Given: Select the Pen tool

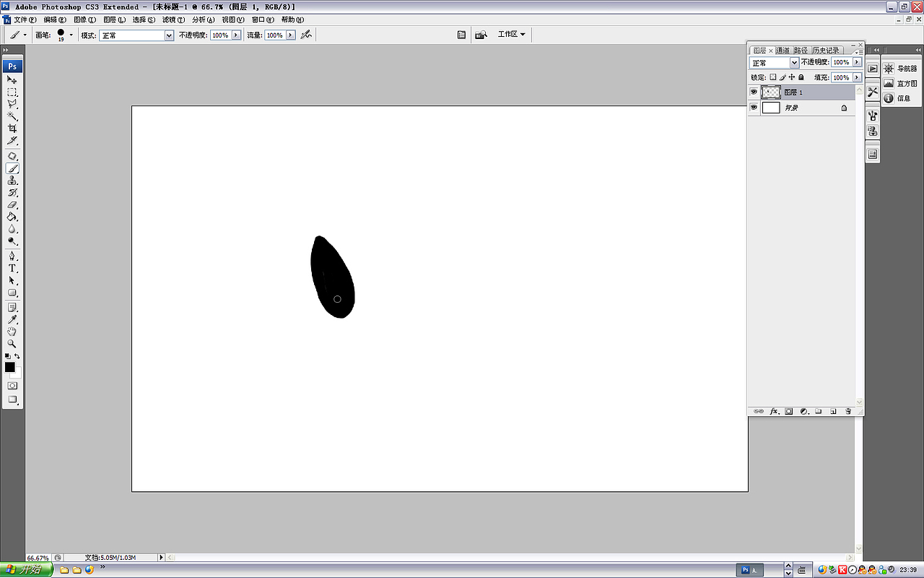Looking at the screenshot, I should coord(12,256).
